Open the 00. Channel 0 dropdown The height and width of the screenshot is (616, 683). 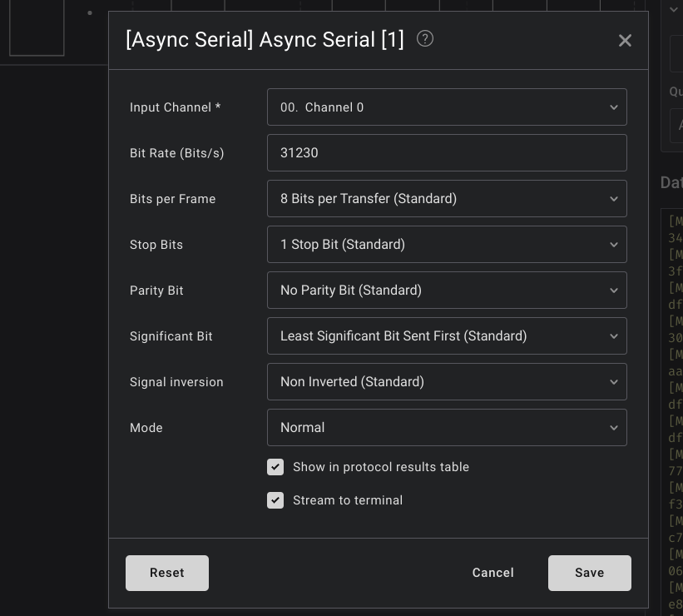pyautogui.click(x=447, y=107)
